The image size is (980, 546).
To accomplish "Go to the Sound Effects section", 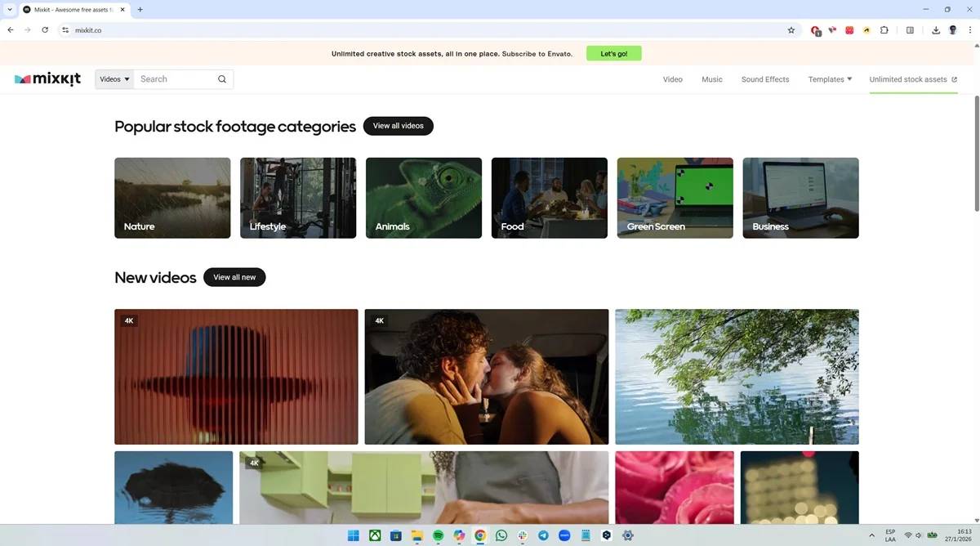I will pos(765,79).
